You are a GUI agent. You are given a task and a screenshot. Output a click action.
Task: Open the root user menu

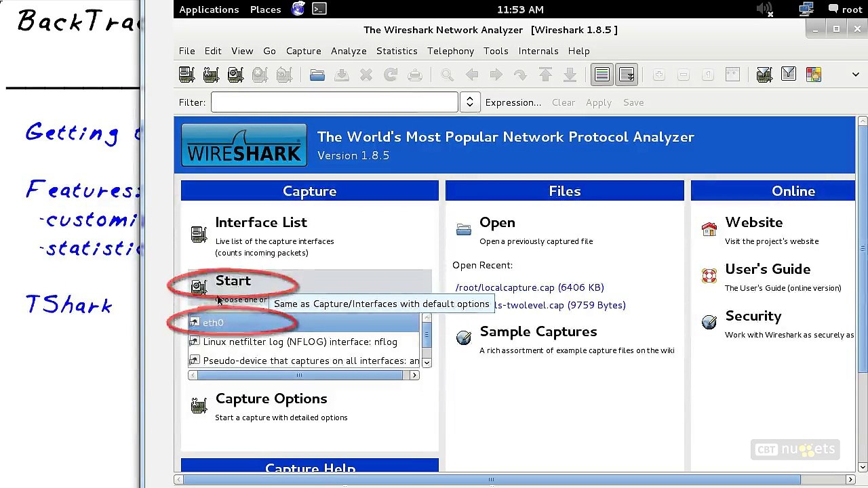(x=845, y=9)
